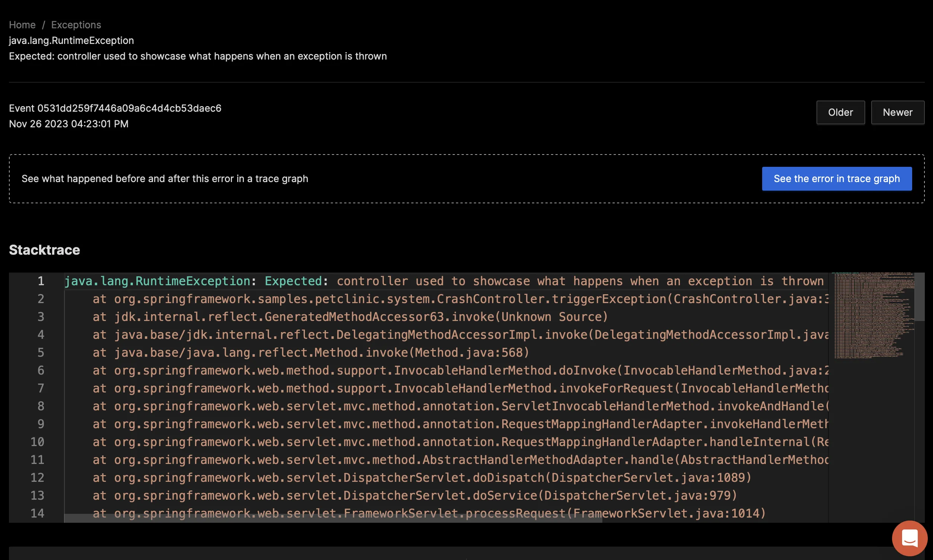
Task: Click line 5 Method.invoke(Method.java:568) frame
Action: coord(311,353)
